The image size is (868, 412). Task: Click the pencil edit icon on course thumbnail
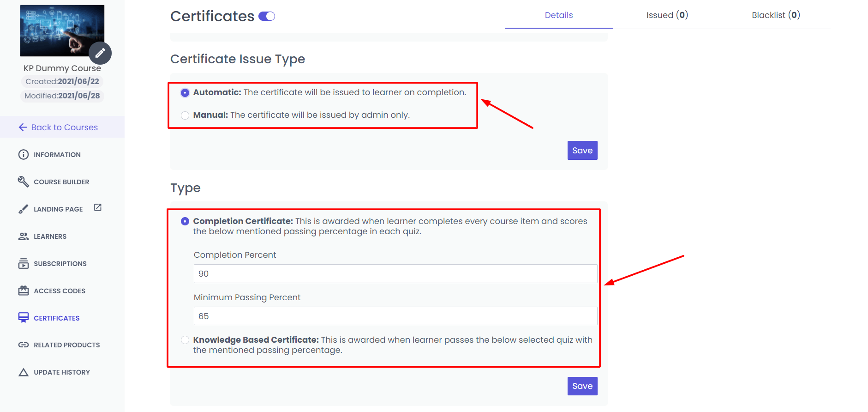(x=100, y=53)
